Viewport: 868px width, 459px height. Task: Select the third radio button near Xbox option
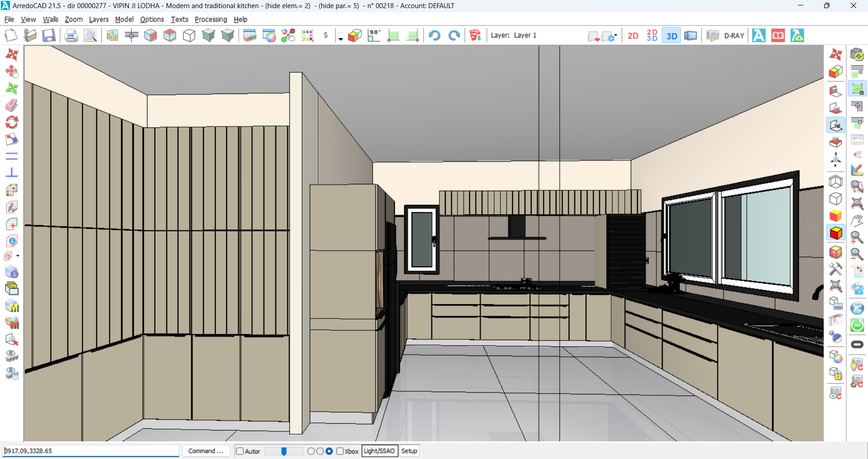click(x=329, y=451)
